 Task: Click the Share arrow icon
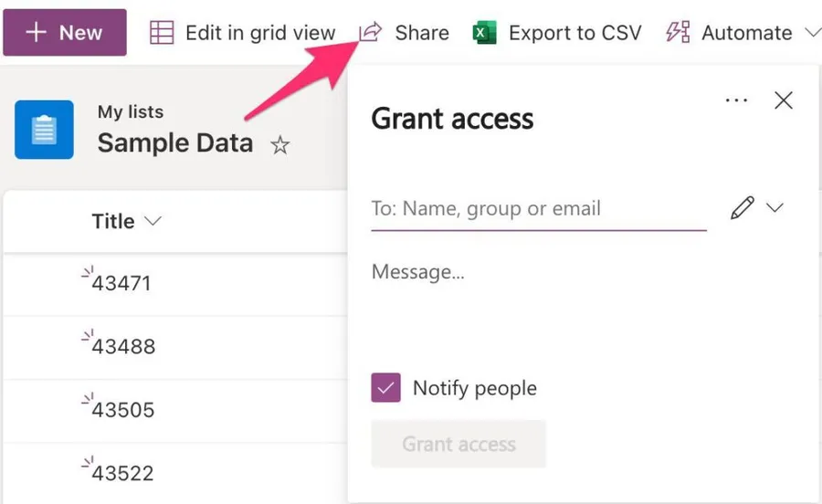[370, 33]
